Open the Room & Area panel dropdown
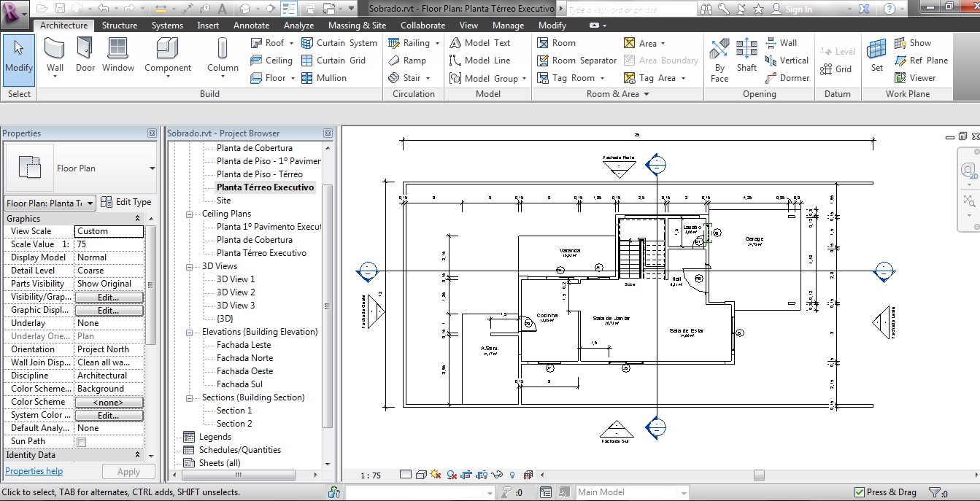980x501 pixels. click(x=645, y=93)
